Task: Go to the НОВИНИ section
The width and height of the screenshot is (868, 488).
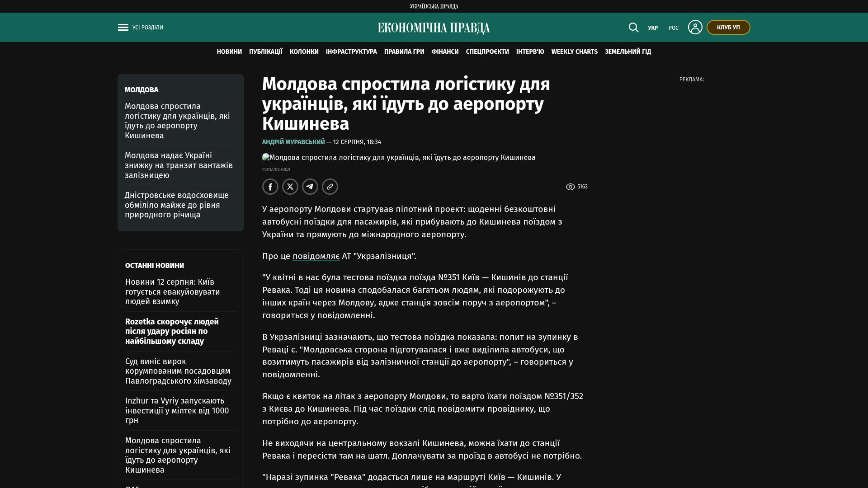Action: 229,52
